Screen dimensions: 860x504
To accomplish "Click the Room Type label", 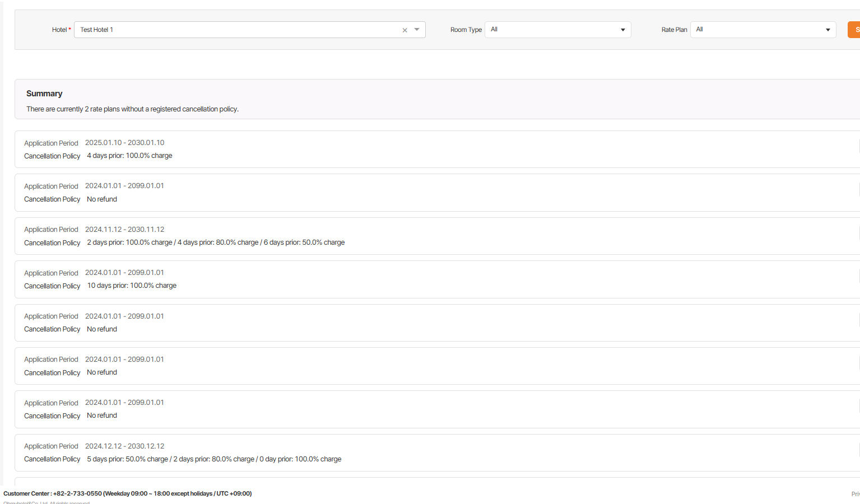I will (x=466, y=30).
